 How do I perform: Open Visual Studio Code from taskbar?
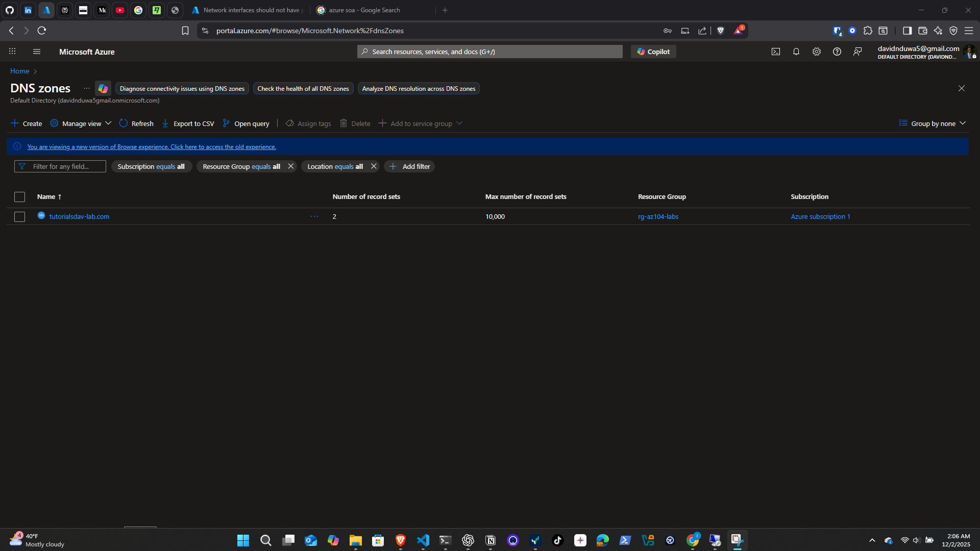423,540
